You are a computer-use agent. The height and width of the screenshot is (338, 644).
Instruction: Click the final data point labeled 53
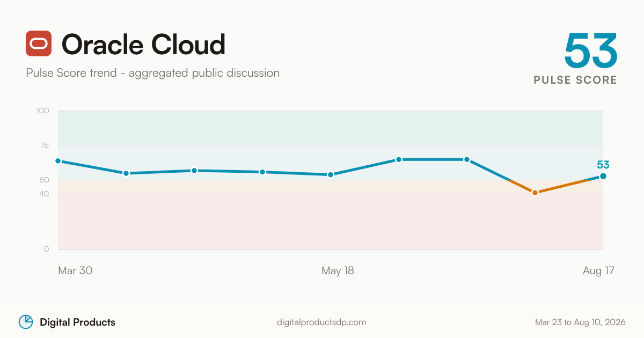pyautogui.click(x=603, y=176)
